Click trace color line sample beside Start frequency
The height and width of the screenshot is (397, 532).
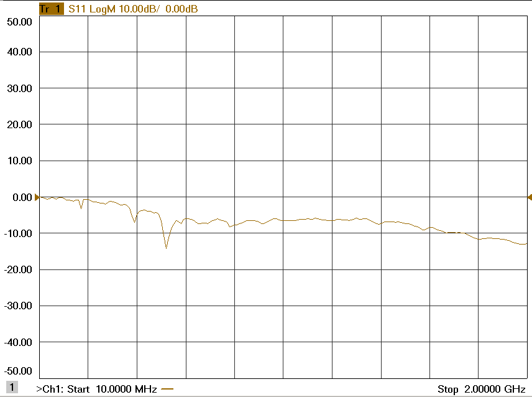tap(167, 389)
